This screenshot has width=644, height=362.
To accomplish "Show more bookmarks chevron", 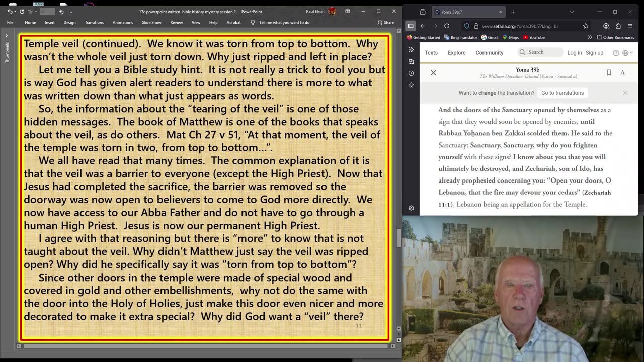I will (x=590, y=37).
